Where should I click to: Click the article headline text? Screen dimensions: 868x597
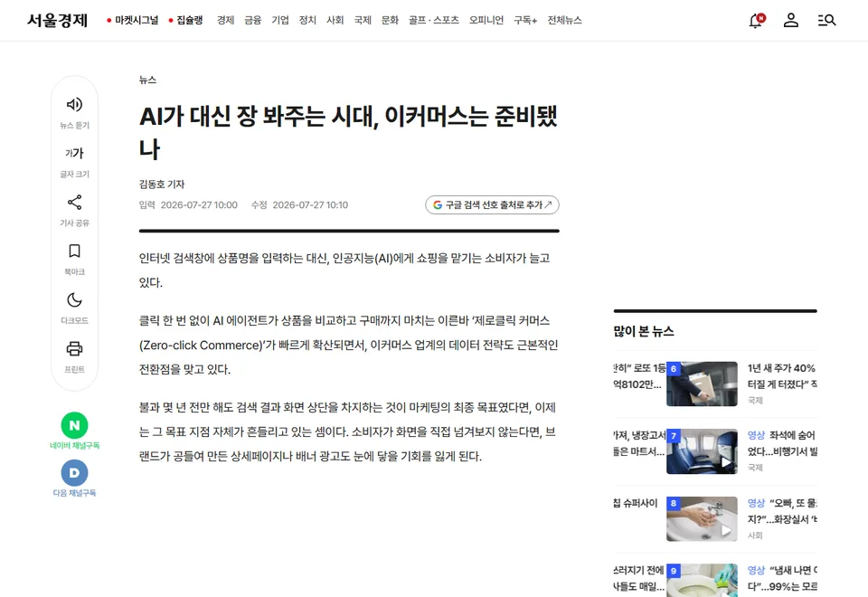[x=348, y=133]
